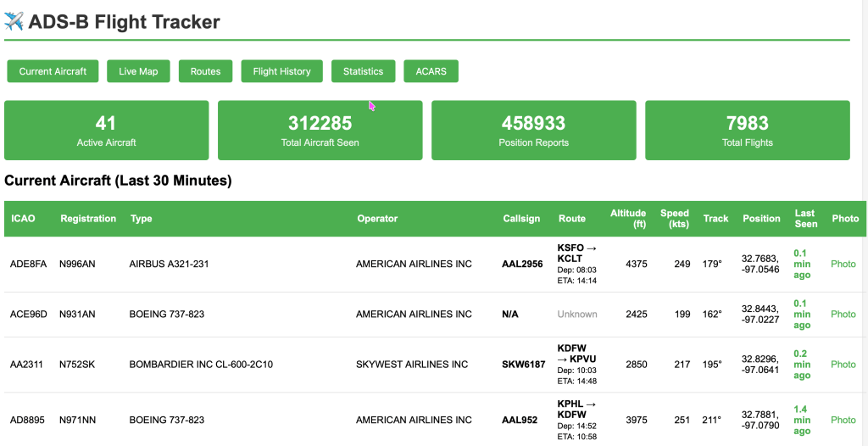This screenshot has width=868, height=446.
Task: Click the Speed (kts) column header
Action: 674,218
